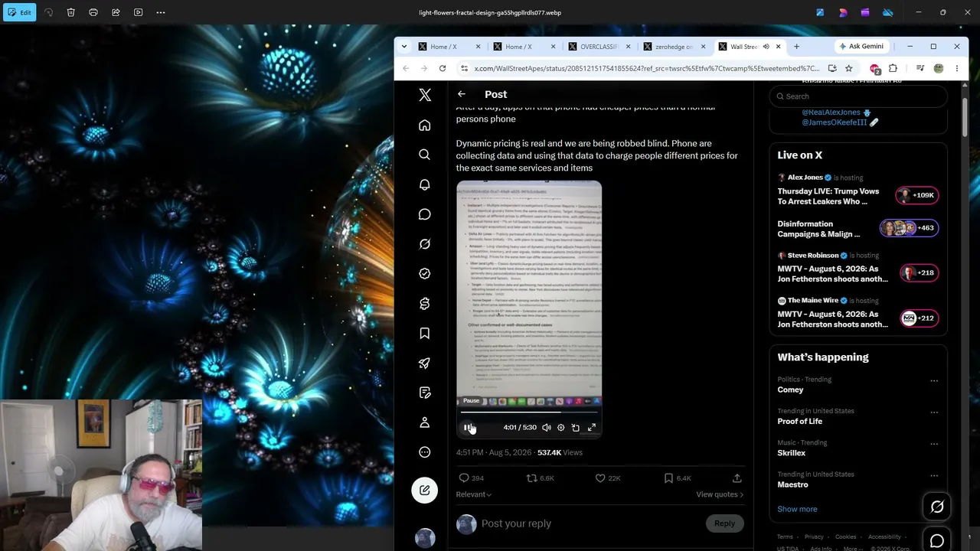Bookmark this page with the star icon
The width and height of the screenshot is (980, 551).
(848, 68)
